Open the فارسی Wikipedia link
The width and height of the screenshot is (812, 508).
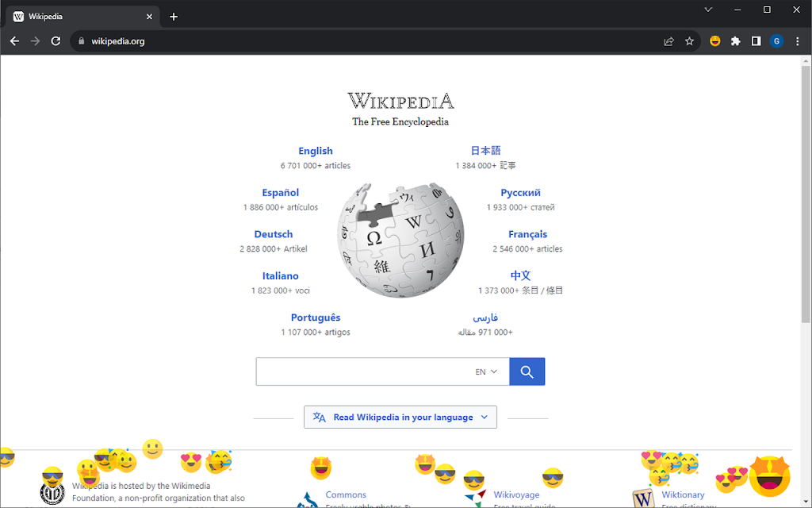(x=485, y=317)
